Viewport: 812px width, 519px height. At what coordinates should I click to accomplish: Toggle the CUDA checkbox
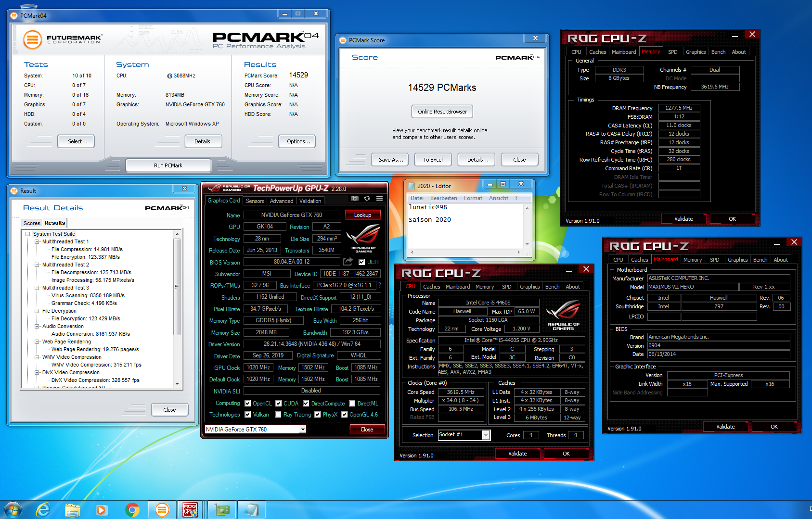point(278,404)
